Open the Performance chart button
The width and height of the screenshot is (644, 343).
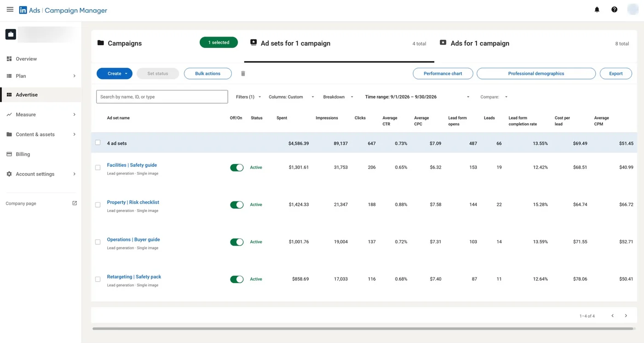pos(443,74)
